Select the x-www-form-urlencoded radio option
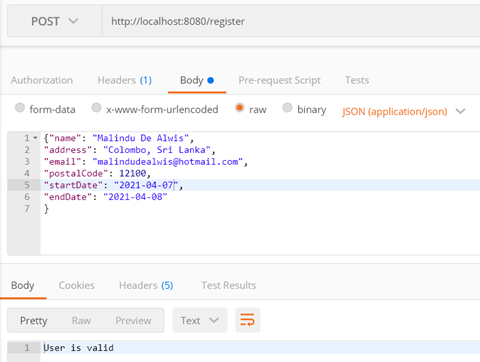Image resolution: width=480 pixels, height=362 pixels. pyautogui.click(x=96, y=108)
